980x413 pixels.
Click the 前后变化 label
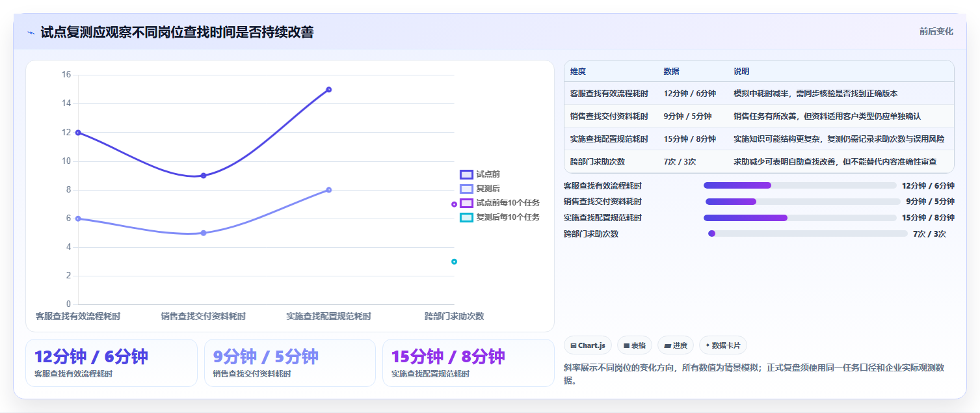[936, 31]
